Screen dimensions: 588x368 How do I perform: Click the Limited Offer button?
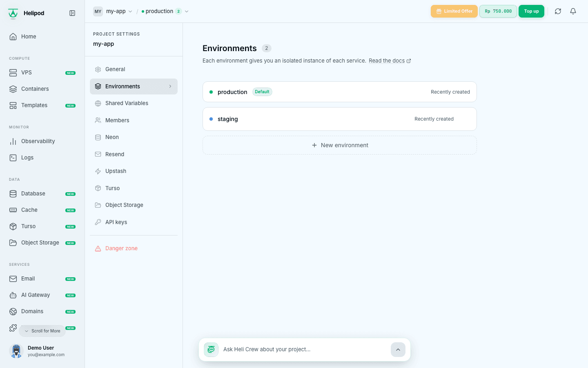click(454, 11)
